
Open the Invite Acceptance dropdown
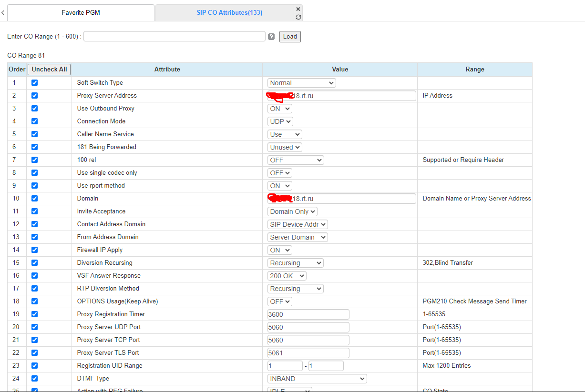(x=292, y=211)
